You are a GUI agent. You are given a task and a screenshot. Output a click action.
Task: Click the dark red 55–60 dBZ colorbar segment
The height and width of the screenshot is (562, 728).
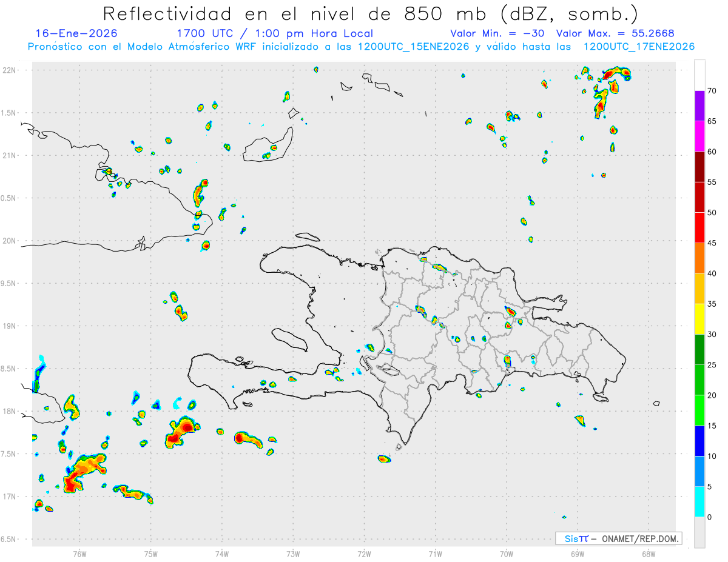point(699,167)
